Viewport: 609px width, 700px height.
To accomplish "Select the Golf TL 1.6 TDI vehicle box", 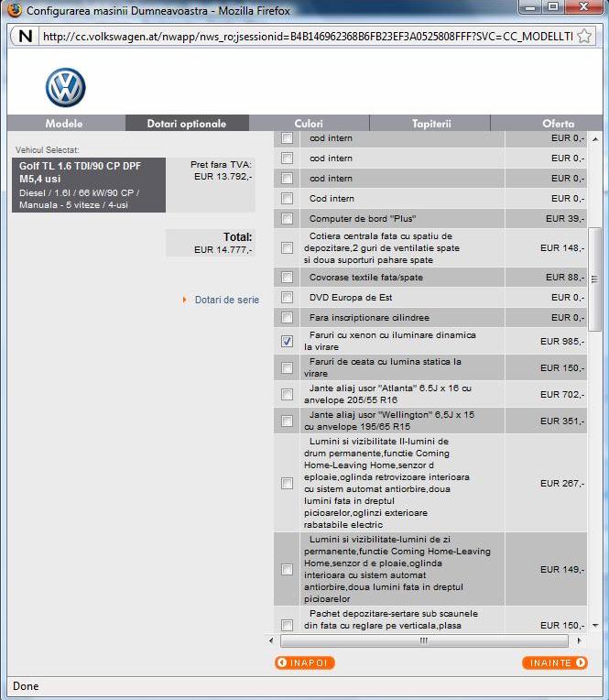I will click(89, 185).
